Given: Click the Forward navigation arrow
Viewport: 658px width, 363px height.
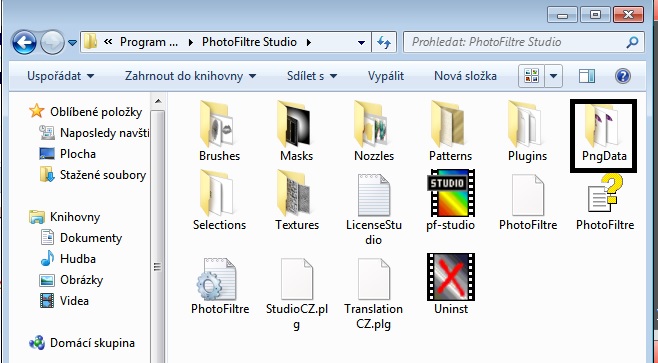Looking at the screenshot, I should pos(52,42).
